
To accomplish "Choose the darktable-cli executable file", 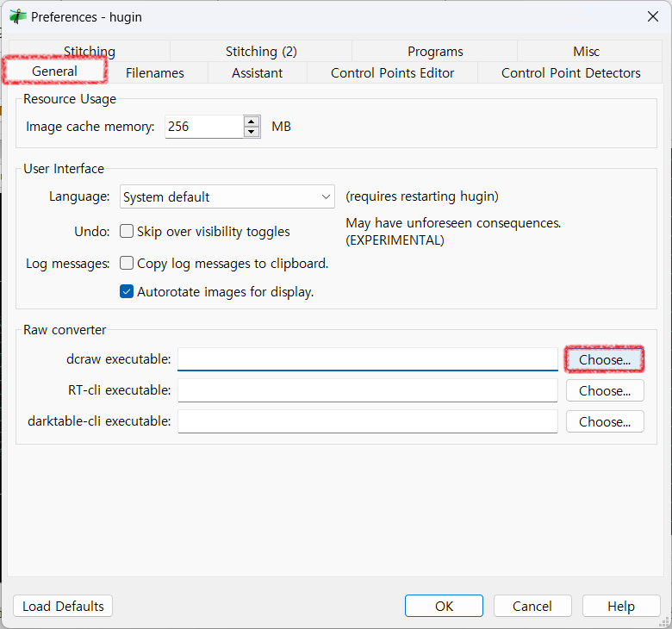I will (605, 421).
